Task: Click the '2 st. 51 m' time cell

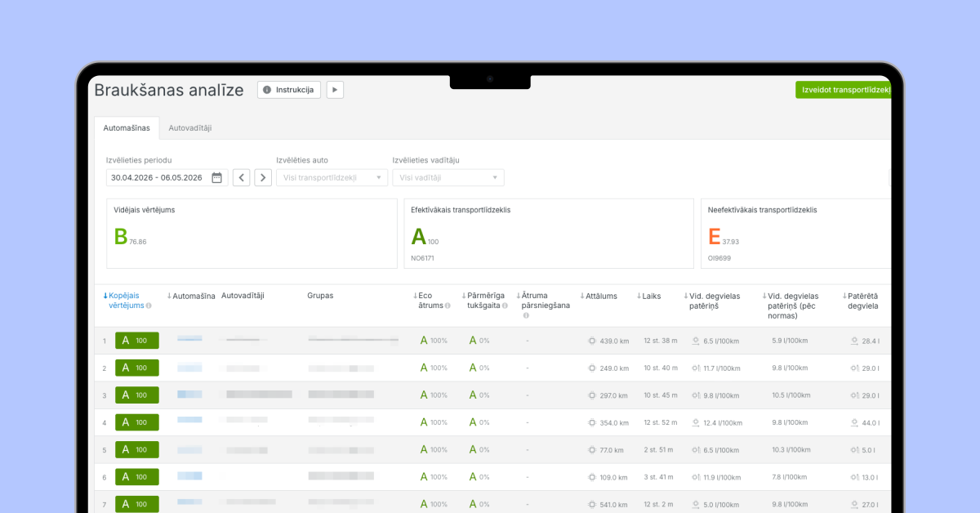Action: coord(658,450)
